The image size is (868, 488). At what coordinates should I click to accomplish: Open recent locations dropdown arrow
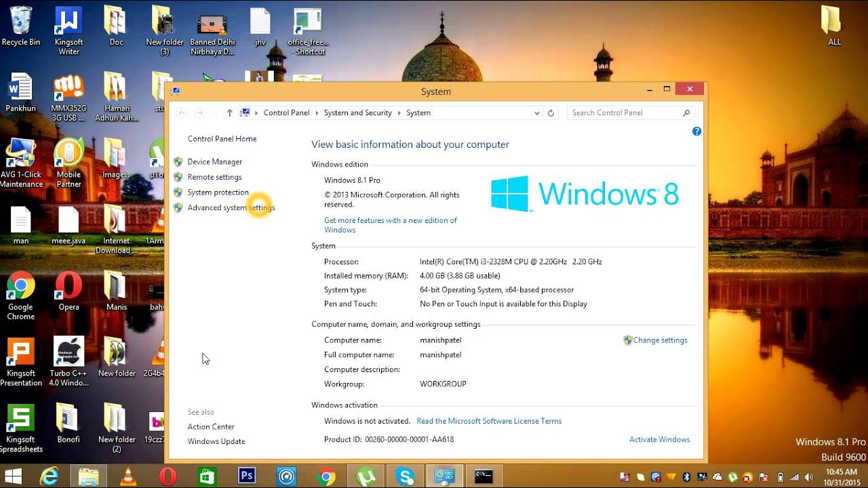(215, 113)
